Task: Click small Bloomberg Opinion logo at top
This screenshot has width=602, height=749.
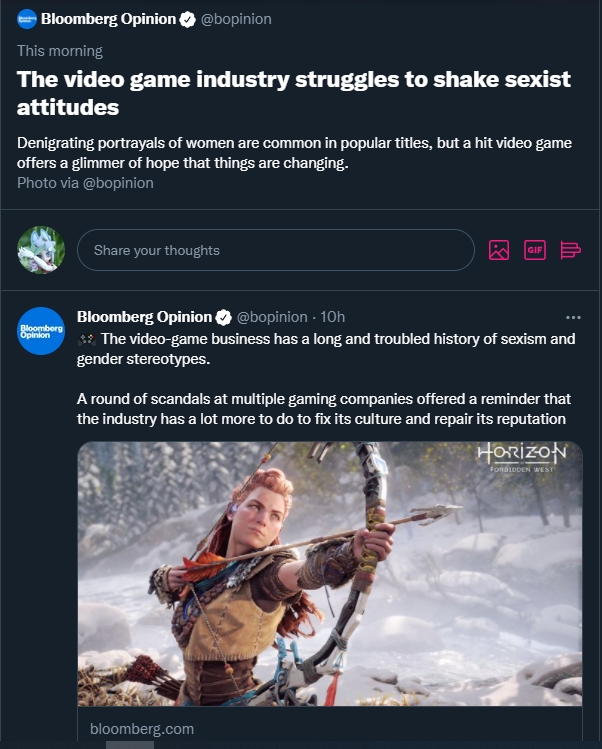Action: [27, 19]
